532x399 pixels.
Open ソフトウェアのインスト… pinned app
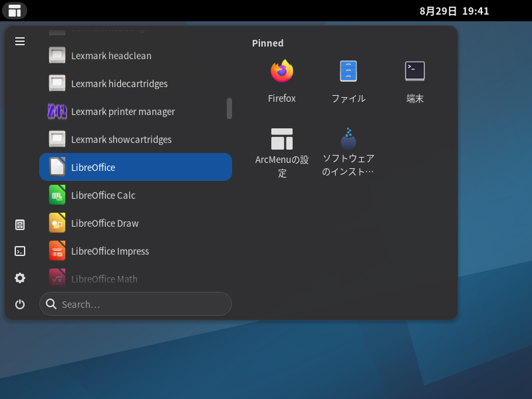[x=348, y=152]
